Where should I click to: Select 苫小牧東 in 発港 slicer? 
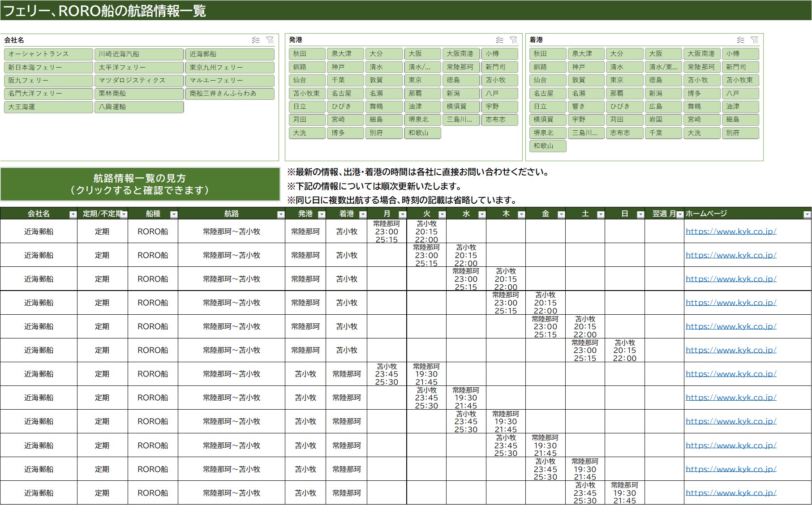point(307,94)
